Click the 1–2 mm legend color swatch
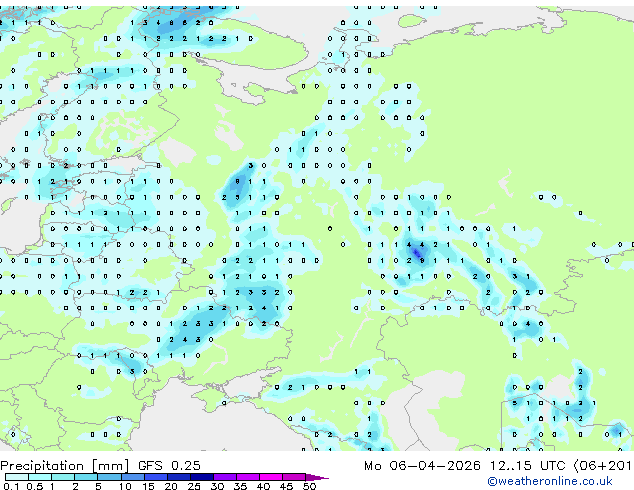This screenshot has height=490, width=634. point(63,477)
